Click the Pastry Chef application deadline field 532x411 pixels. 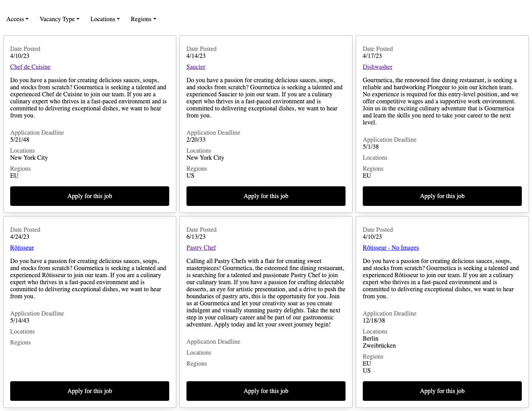213,342
